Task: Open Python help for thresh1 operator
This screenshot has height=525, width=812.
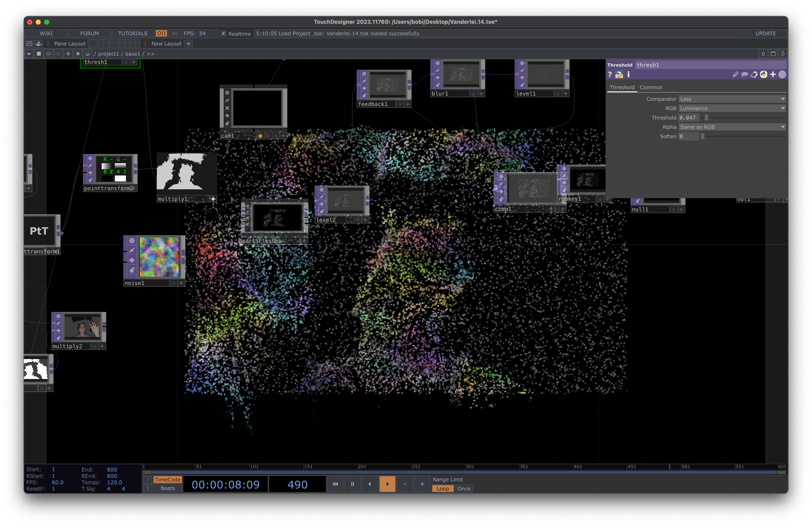Action: tap(619, 74)
